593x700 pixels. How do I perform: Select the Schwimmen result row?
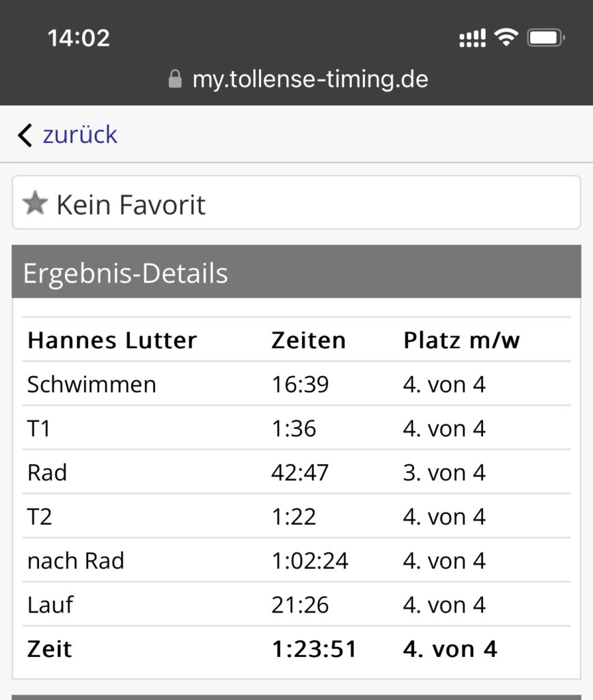pos(296,384)
